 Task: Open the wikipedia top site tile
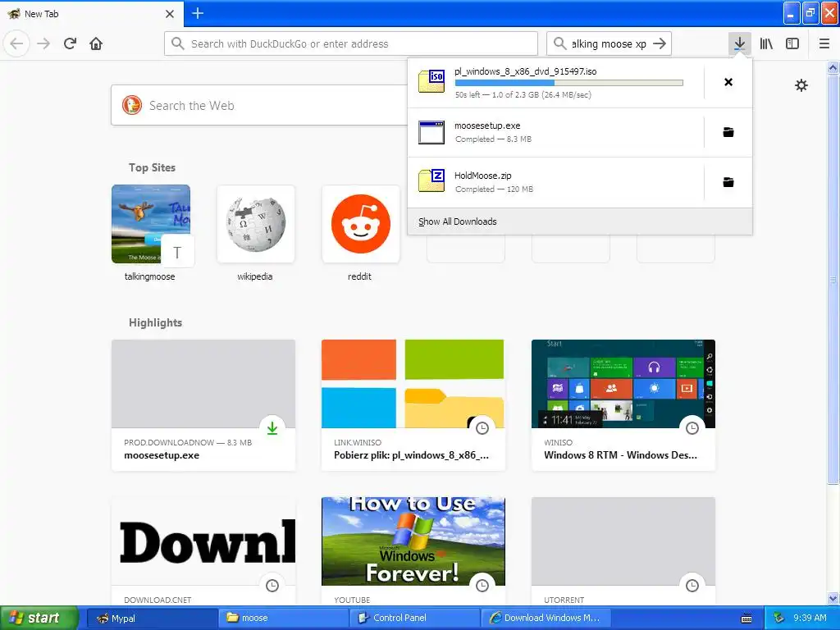tap(256, 224)
